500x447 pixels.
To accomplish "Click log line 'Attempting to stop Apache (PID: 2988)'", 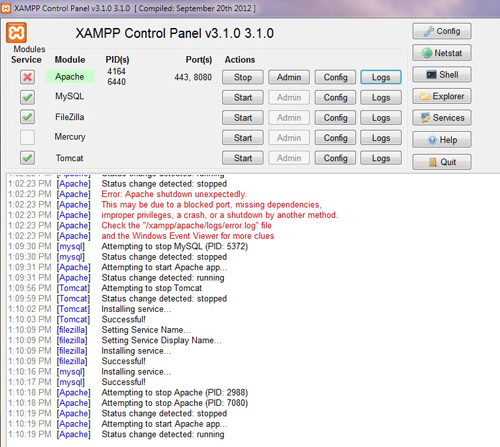I will [x=175, y=392].
